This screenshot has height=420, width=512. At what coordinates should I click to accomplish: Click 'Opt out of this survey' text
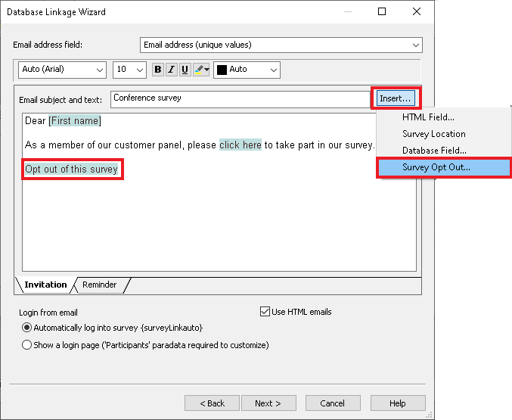72,169
